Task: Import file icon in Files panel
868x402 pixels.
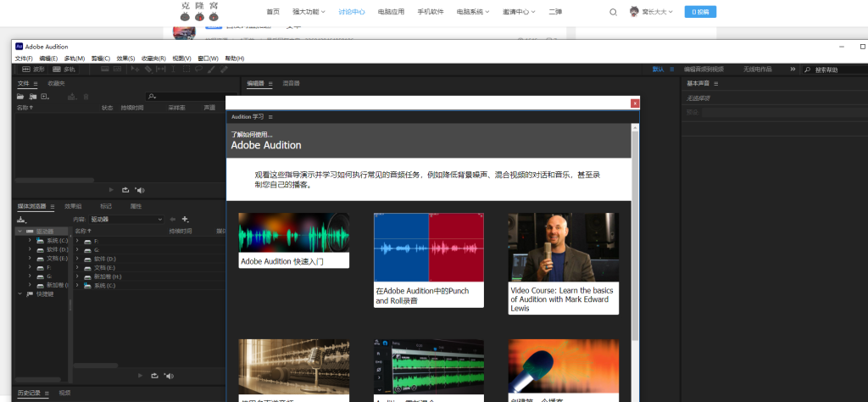Action: coord(33,97)
